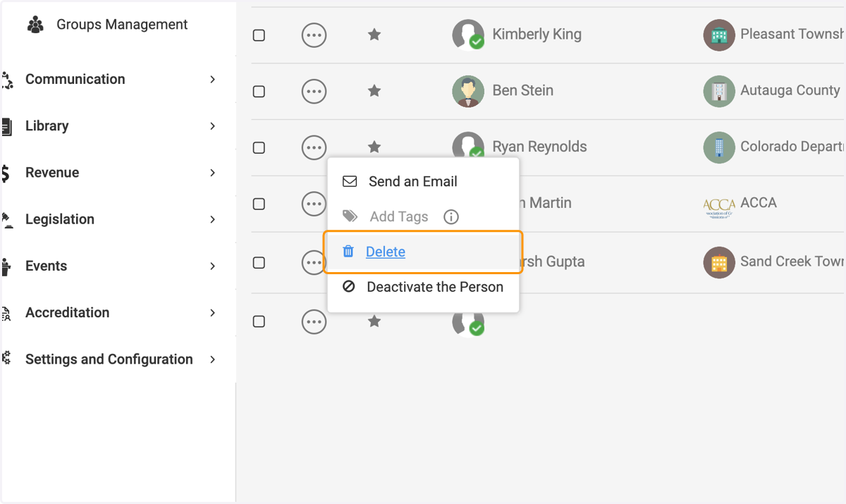Click the Delete link in context menu
Image resolution: width=846 pixels, height=504 pixels.
coord(386,252)
